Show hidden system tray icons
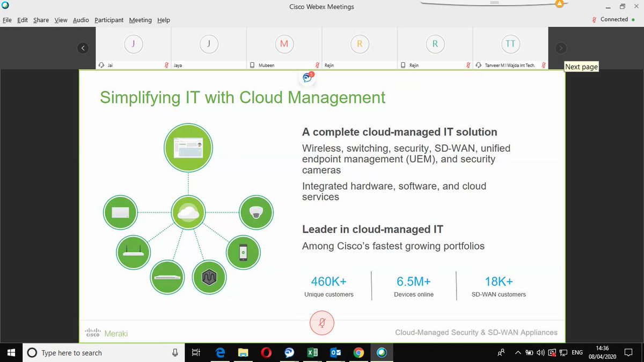The width and height of the screenshot is (644, 362). (518, 352)
